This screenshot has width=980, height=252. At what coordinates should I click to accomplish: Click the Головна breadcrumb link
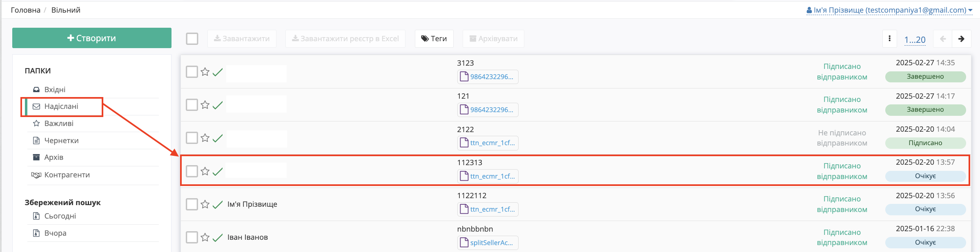point(25,10)
